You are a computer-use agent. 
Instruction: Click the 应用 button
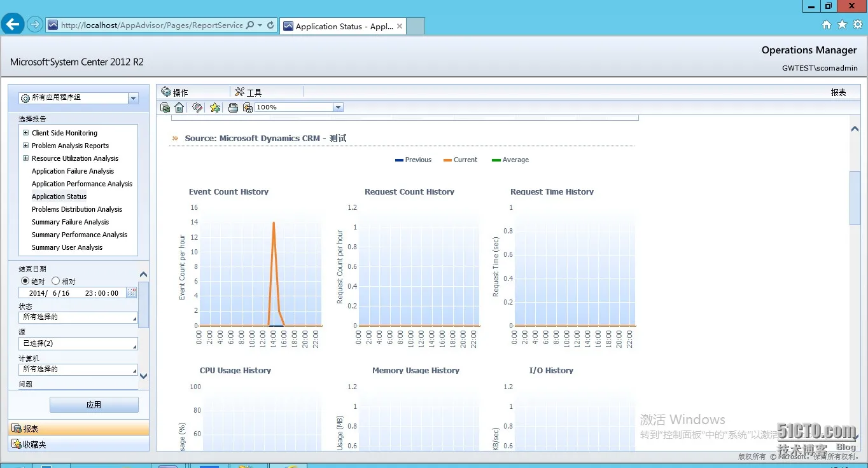pyautogui.click(x=94, y=405)
